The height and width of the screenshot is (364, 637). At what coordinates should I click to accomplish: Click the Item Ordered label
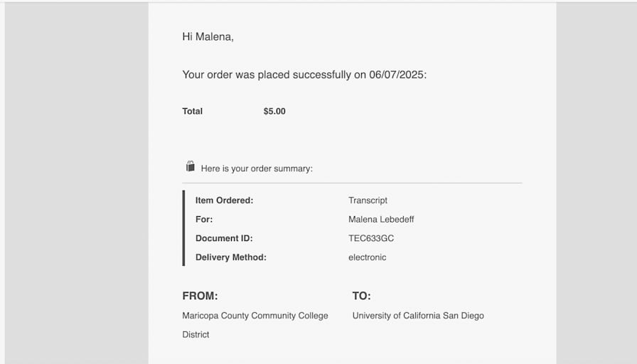tap(224, 200)
